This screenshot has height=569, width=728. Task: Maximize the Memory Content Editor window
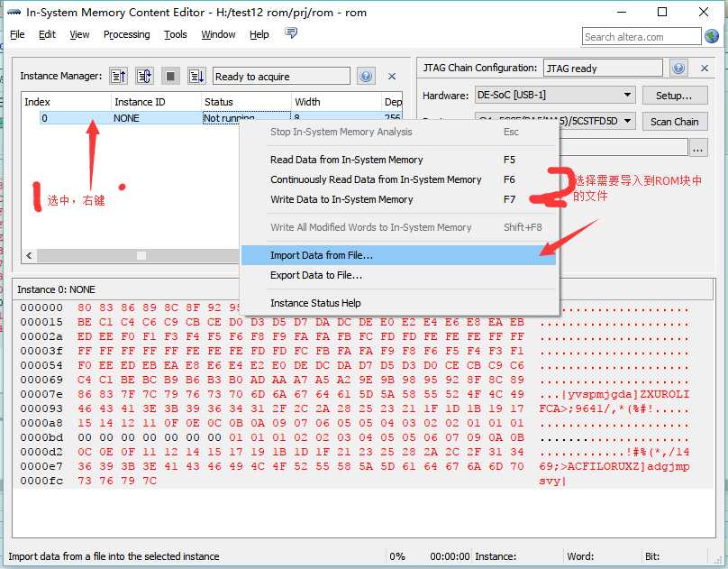click(662, 12)
